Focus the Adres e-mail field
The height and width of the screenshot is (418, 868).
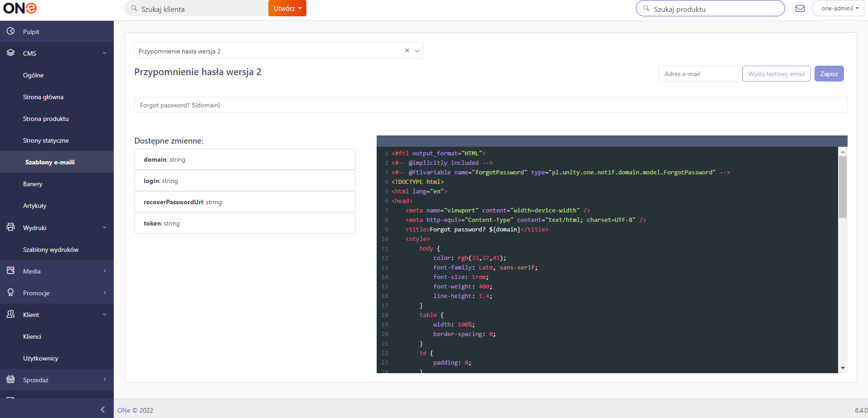pyautogui.click(x=700, y=74)
